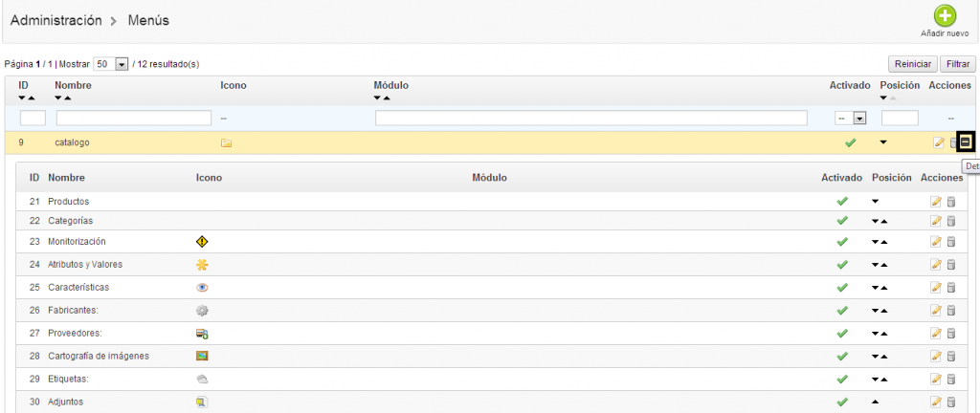Move Etiquetas up one position
This screenshot has height=413, width=980.
884,380
